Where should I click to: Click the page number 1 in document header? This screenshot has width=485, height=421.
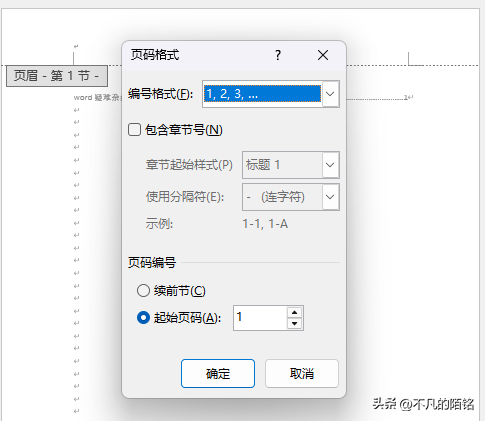tap(406, 97)
